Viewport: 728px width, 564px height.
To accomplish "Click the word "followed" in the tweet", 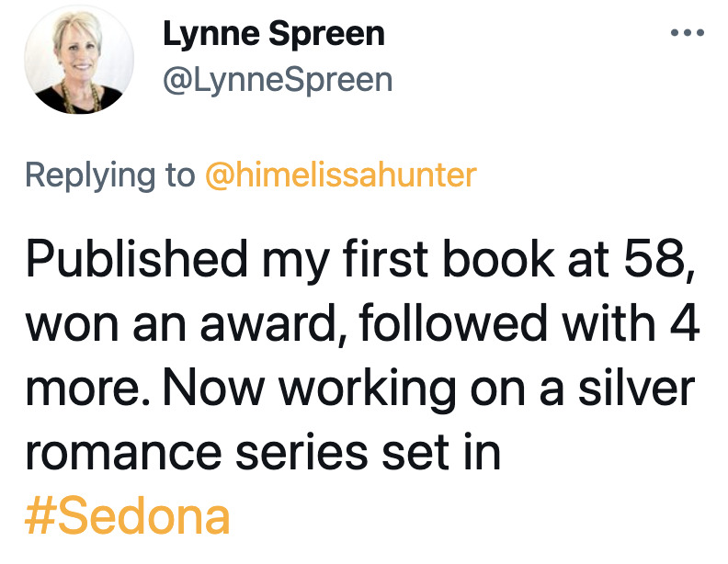I will point(452,322).
